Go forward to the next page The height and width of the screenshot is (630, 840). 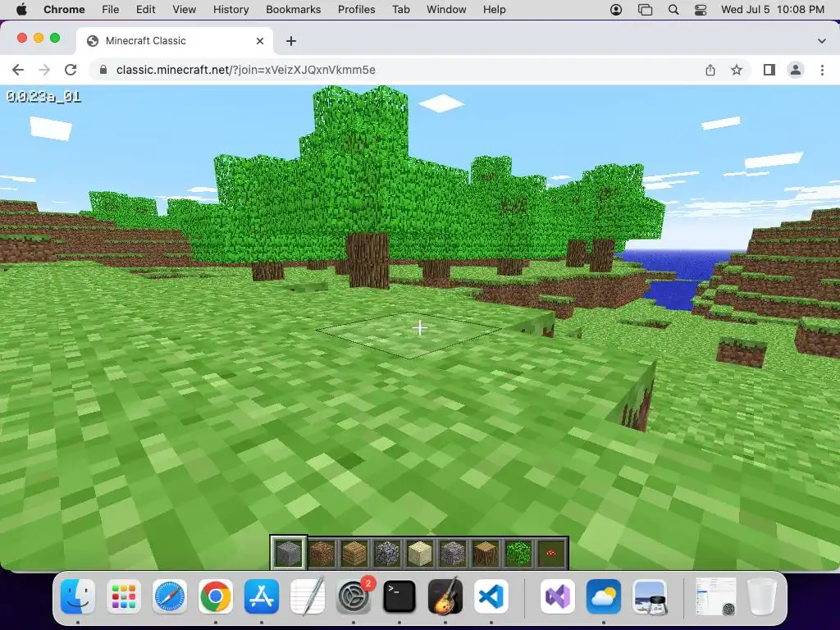point(44,70)
